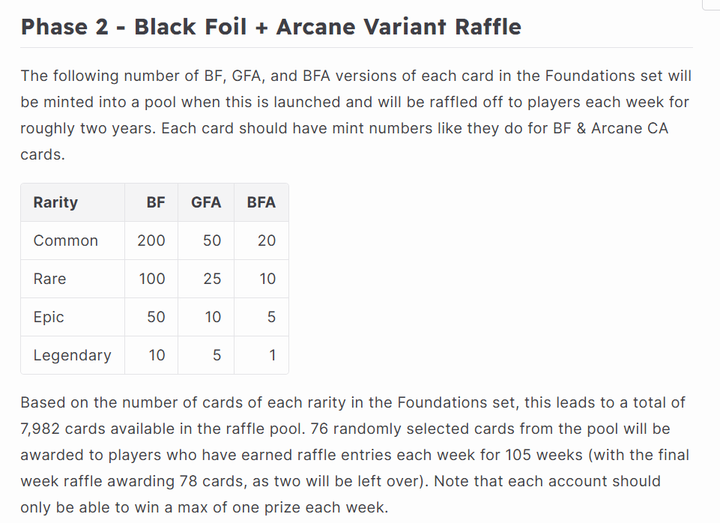Click the Legendary BFA value 1
720x523 pixels.
[x=272, y=355]
